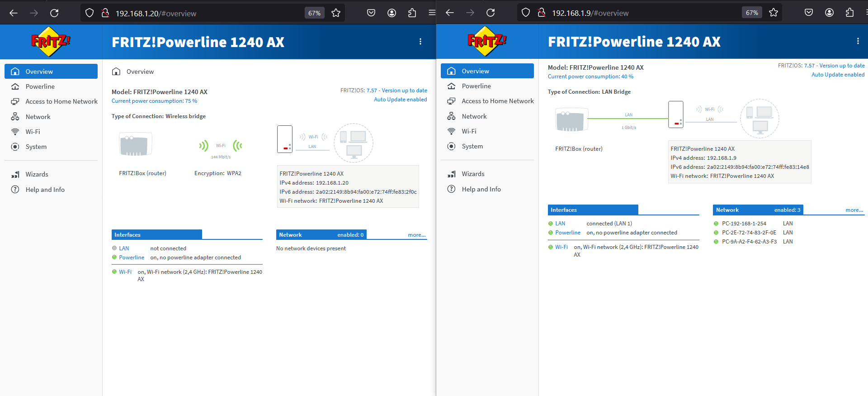Image resolution: width=868 pixels, height=396 pixels.
Task: Click the FRITZ! logo in the right window
Action: [x=487, y=41]
